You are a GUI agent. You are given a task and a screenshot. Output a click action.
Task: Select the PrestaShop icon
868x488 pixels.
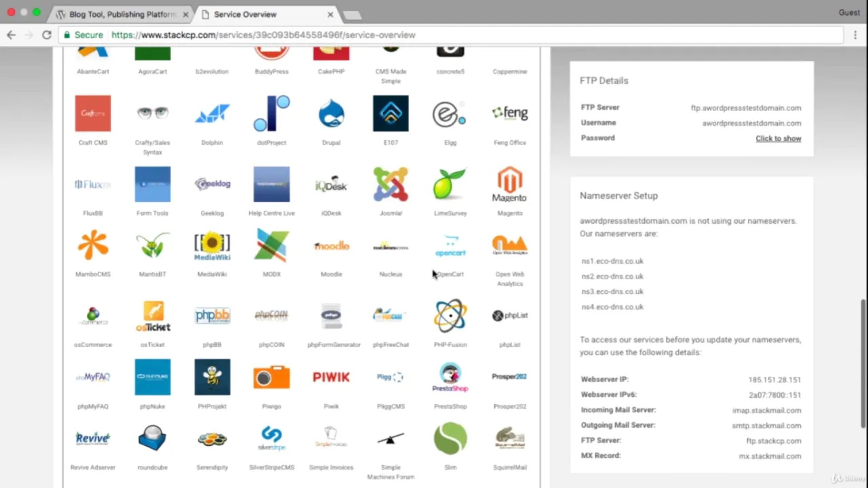[450, 378]
